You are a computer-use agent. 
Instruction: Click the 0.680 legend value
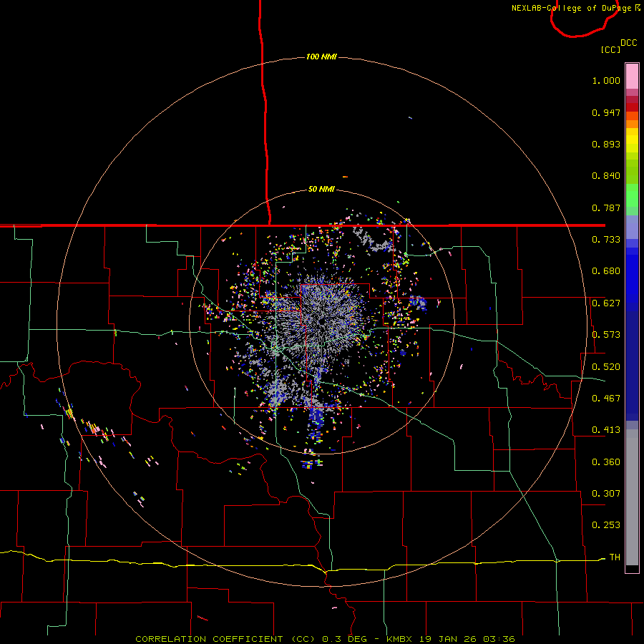pyautogui.click(x=606, y=271)
